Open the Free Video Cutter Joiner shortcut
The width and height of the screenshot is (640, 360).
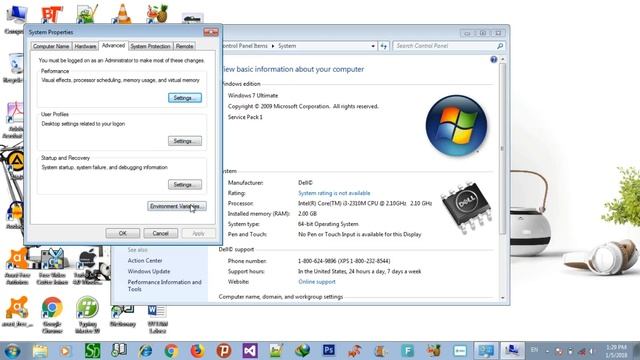(x=52, y=266)
